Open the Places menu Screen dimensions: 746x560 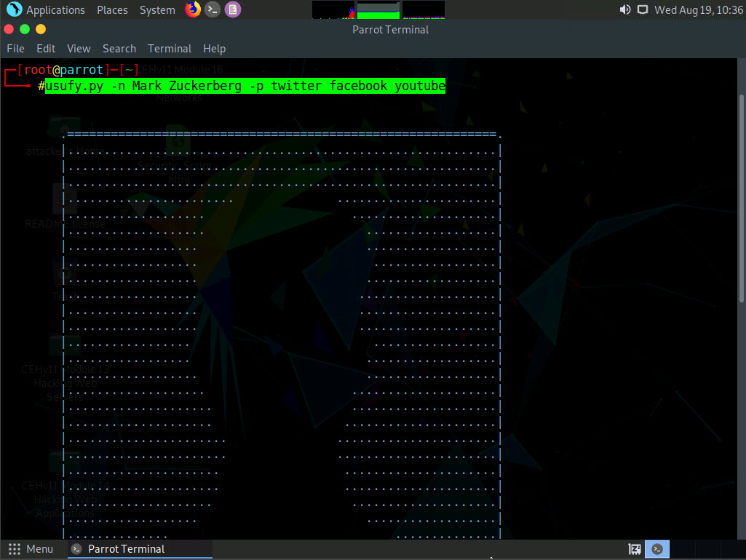[x=112, y=10]
